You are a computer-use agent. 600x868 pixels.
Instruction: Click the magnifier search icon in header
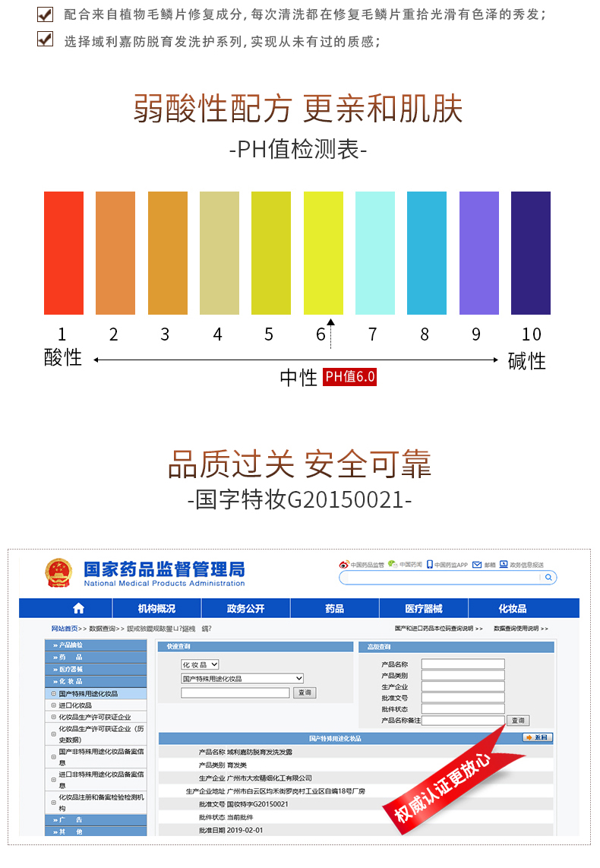(x=548, y=578)
